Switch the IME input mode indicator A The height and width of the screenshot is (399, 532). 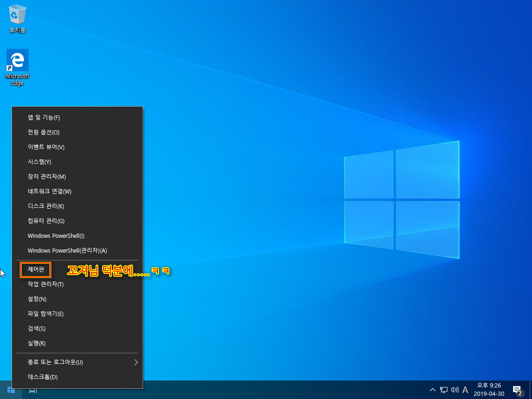tap(465, 390)
